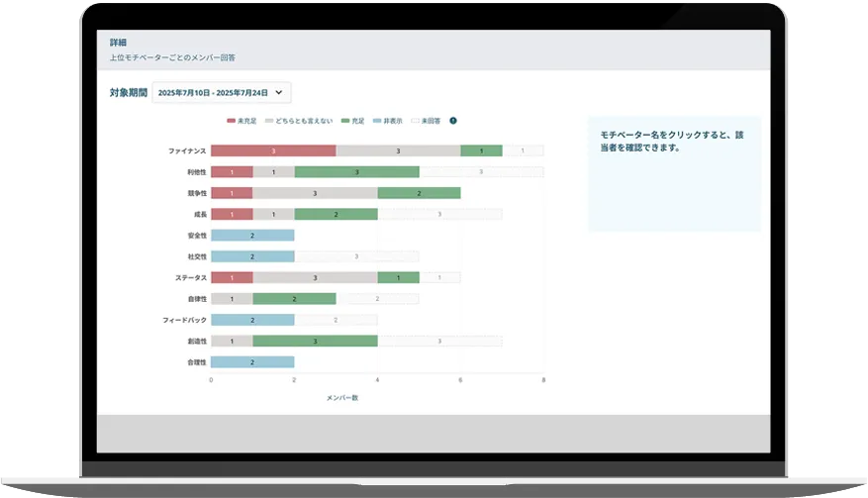The width and height of the screenshot is (868, 498).
Task: Select the green bar in 創造性 row
Action: point(315,342)
